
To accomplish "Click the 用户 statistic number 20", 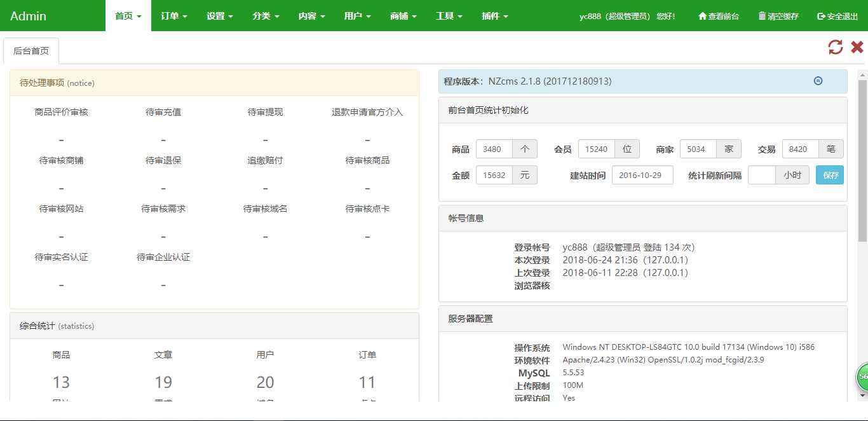I will pos(265,382).
